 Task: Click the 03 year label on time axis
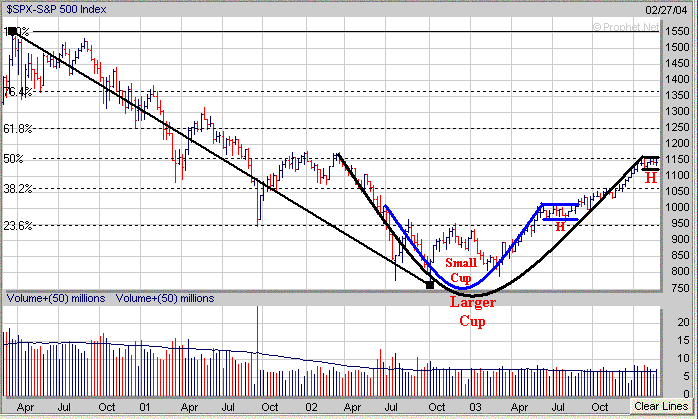475,407
